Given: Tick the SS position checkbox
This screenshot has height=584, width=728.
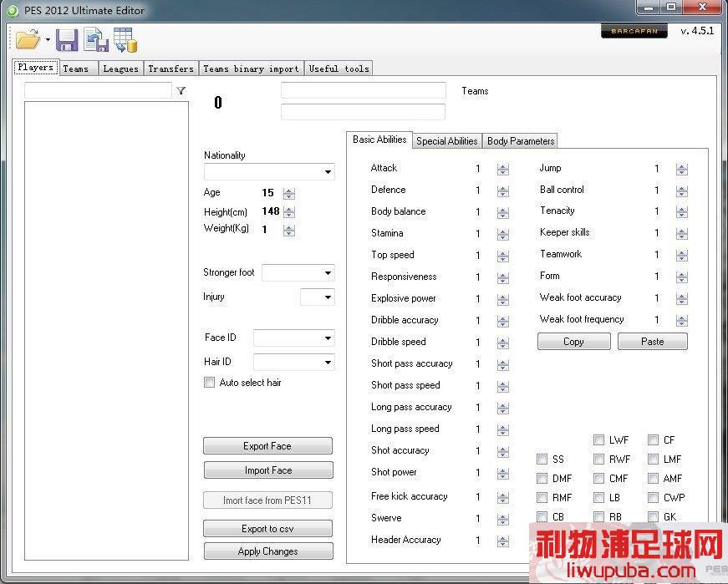Looking at the screenshot, I should pos(542,460).
